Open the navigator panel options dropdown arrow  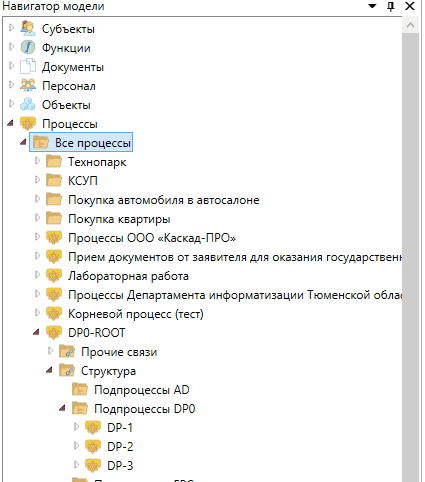[x=372, y=6]
